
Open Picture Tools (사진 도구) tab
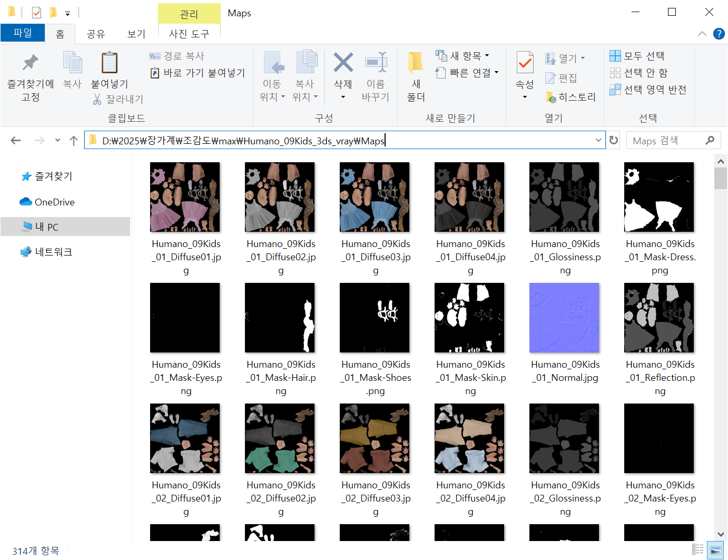(189, 34)
